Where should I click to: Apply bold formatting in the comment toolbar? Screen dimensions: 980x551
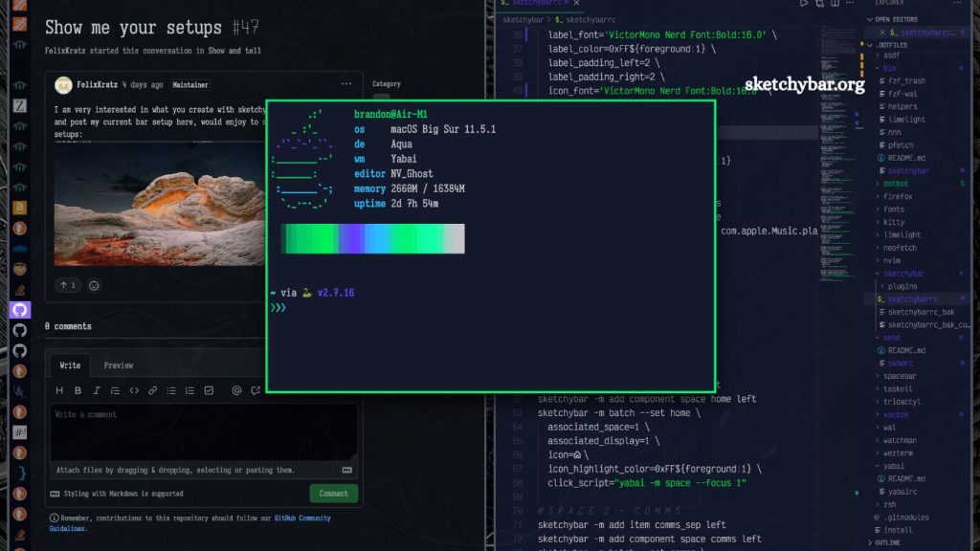(x=78, y=390)
